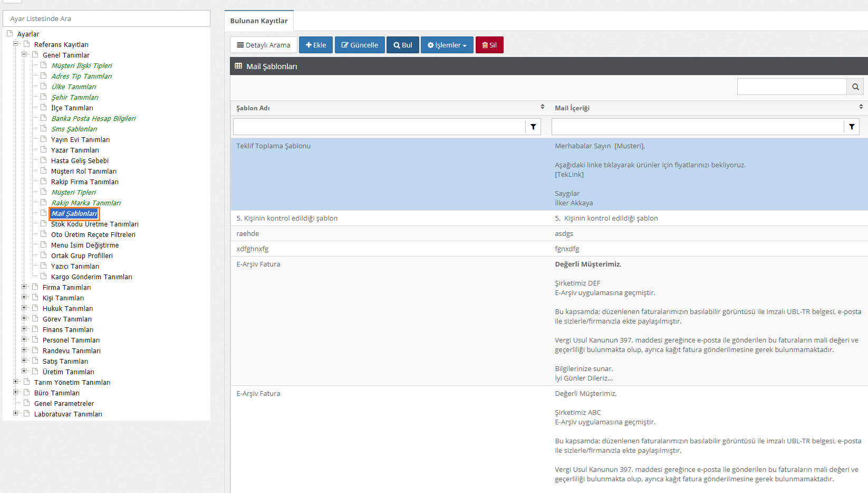The width and height of the screenshot is (868, 493).
Task: Sort by Şablon Adı column arrows
Action: (x=542, y=107)
